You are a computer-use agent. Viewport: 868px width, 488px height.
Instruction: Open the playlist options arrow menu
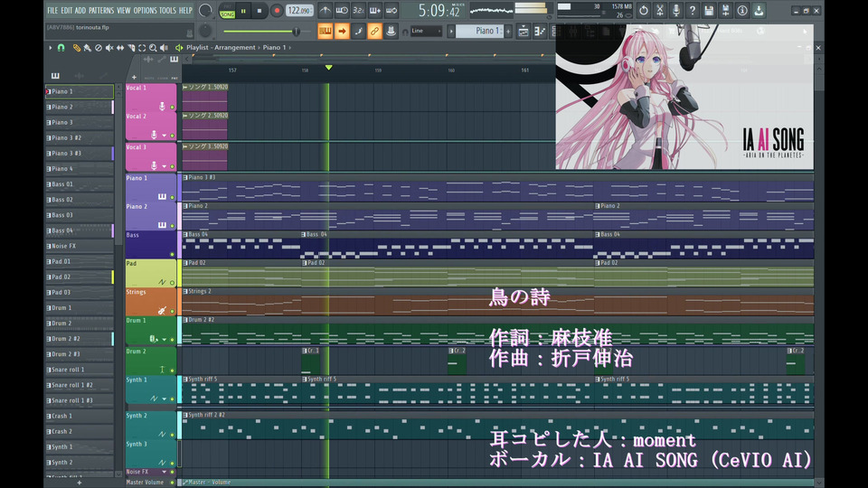51,48
